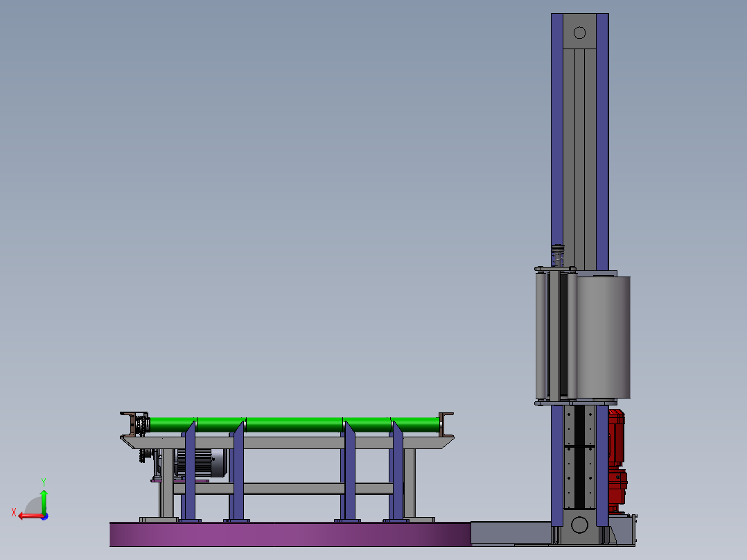This screenshot has height=560, width=747.
Task: Select the brown bracket at conveyor right end
Action: [x=446, y=425]
